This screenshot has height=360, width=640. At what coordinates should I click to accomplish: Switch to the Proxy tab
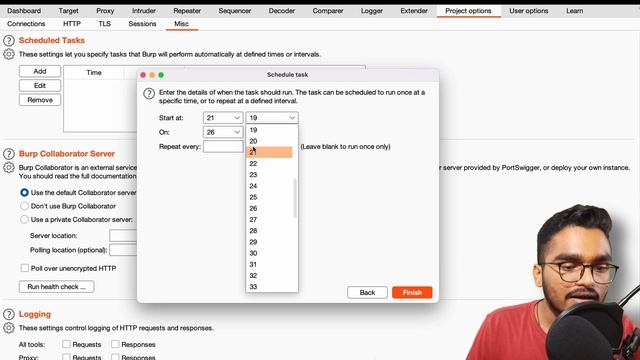(x=105, y=11)
